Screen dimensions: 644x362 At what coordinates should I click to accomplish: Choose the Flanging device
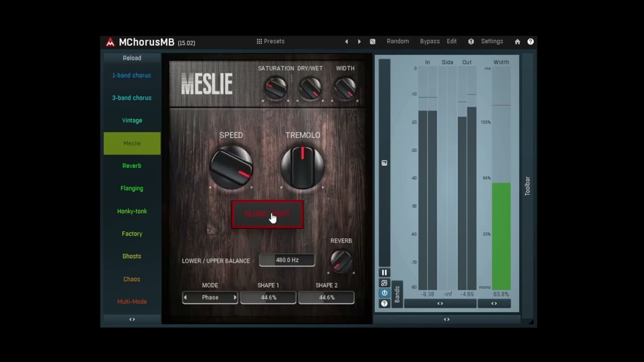point(132,189)
